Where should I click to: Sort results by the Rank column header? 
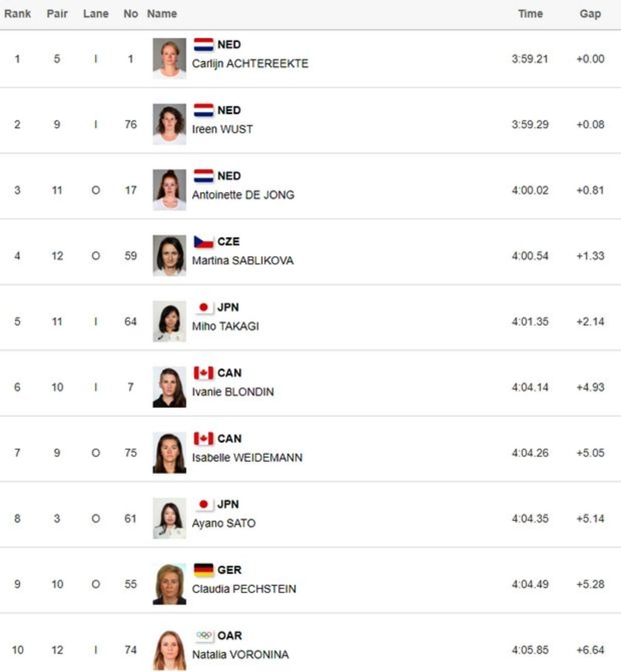tap(18, 13)
